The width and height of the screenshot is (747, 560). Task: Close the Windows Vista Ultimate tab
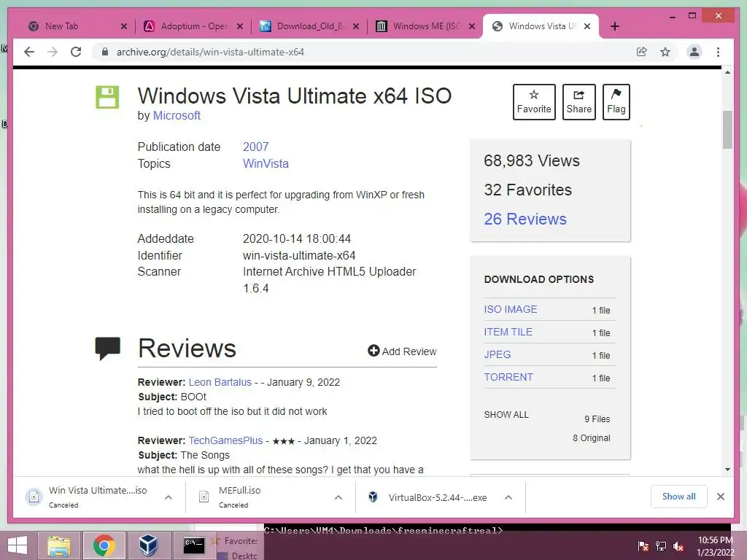tap(587, 26)
